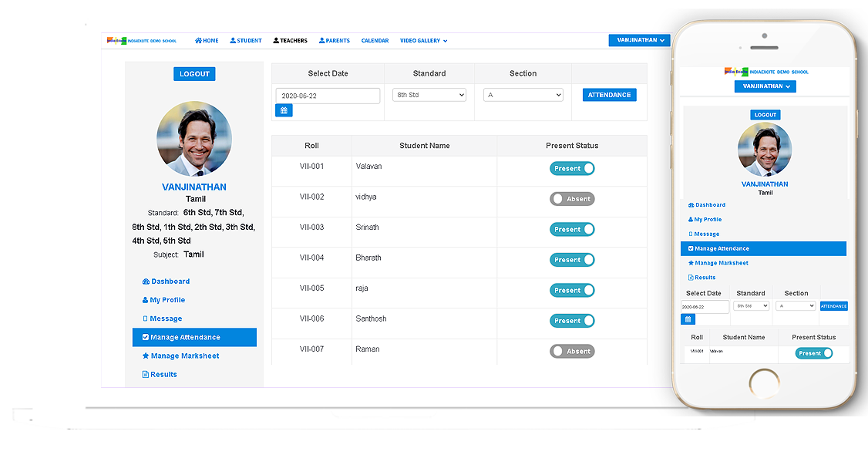Click the calendar icon on phone screen
This screenshot has height=455, width=868.
[688, 319]
